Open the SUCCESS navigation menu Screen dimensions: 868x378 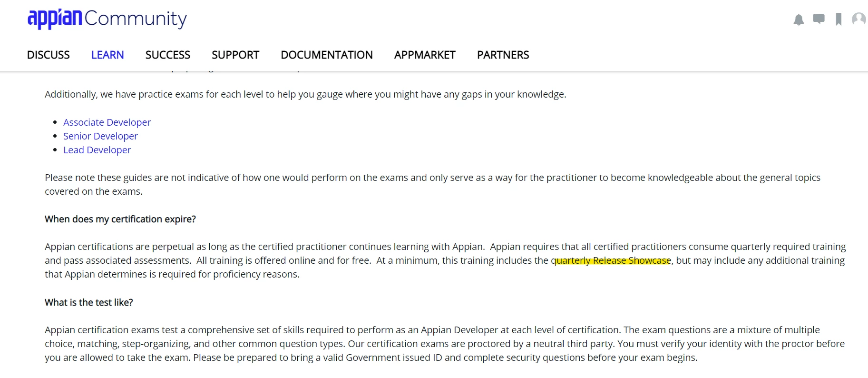point(168,55)
